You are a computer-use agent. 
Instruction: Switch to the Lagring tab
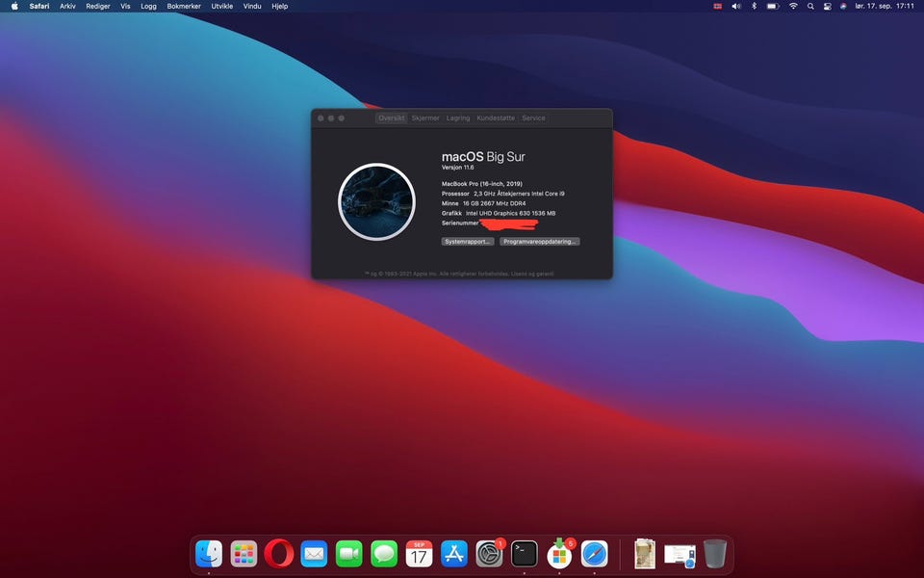[x=458, y=118]
